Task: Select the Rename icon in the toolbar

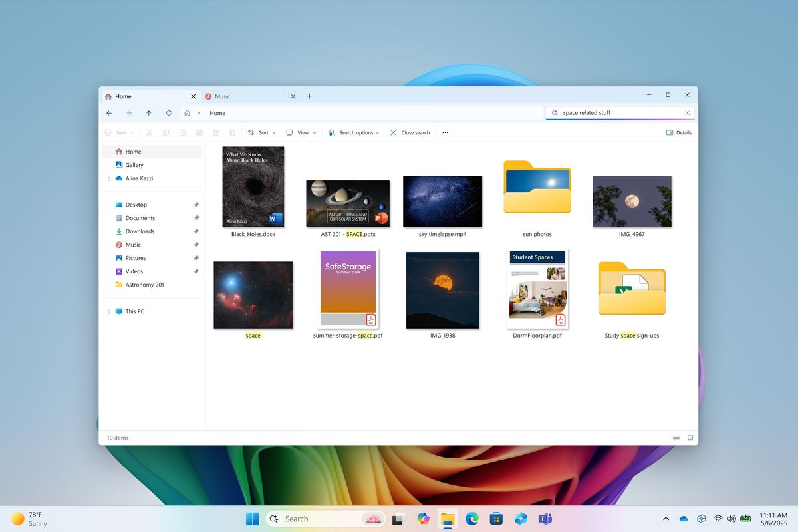Action: click(x=199, y=132)
